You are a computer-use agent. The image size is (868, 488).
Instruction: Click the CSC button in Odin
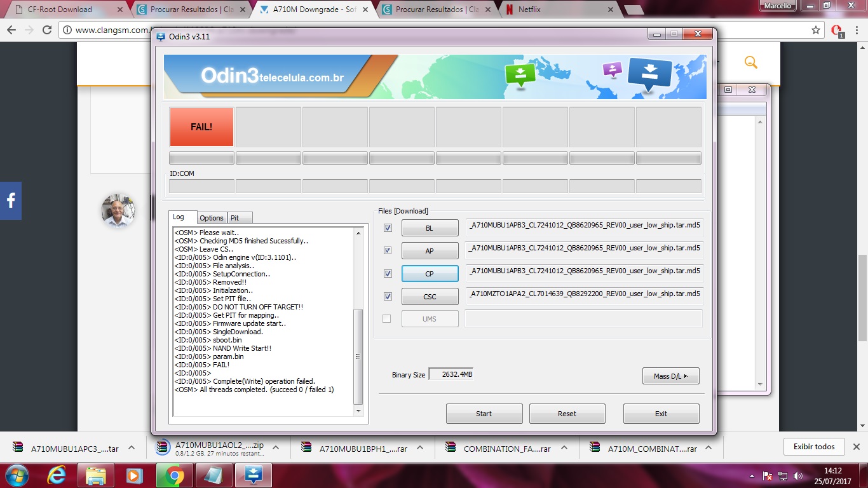tap(430, 296)
